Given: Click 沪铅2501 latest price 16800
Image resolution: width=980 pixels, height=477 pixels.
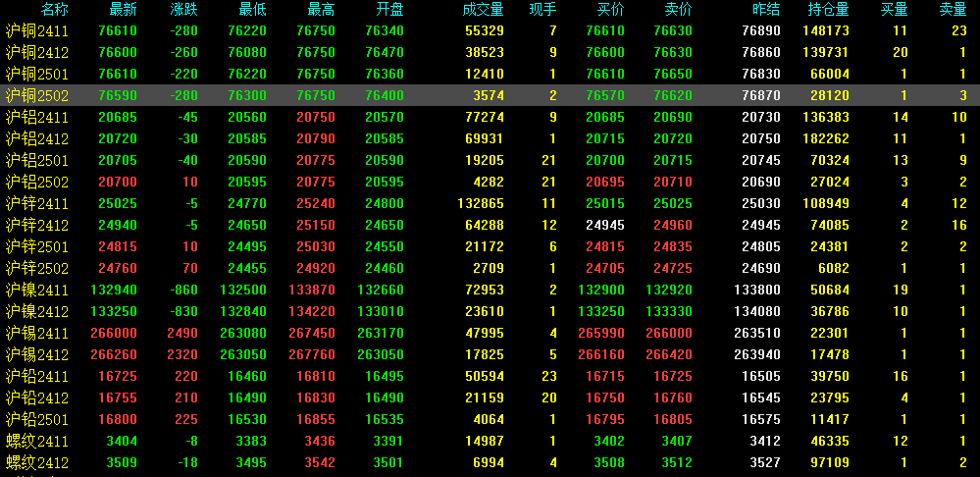Looking at the screenshot, I should 118,419.
